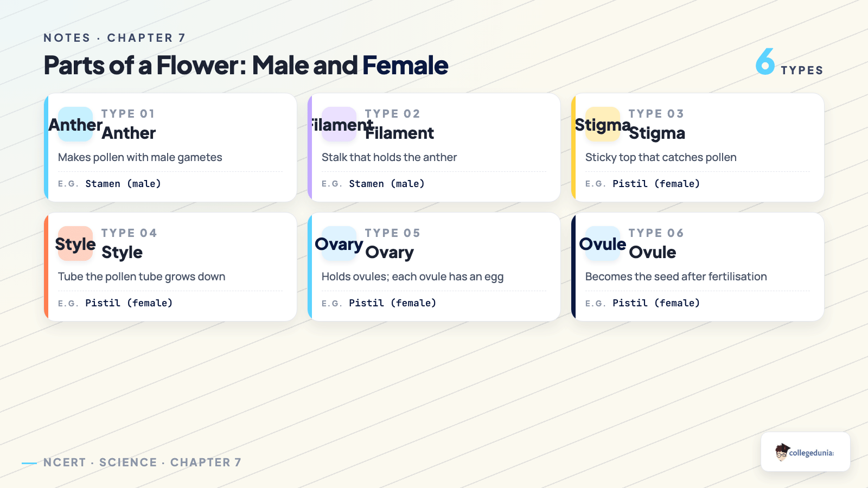868x488 pixels.
Task: Click the Stigma icon tile in Type 03 card
Action: (x=603, y=124)
